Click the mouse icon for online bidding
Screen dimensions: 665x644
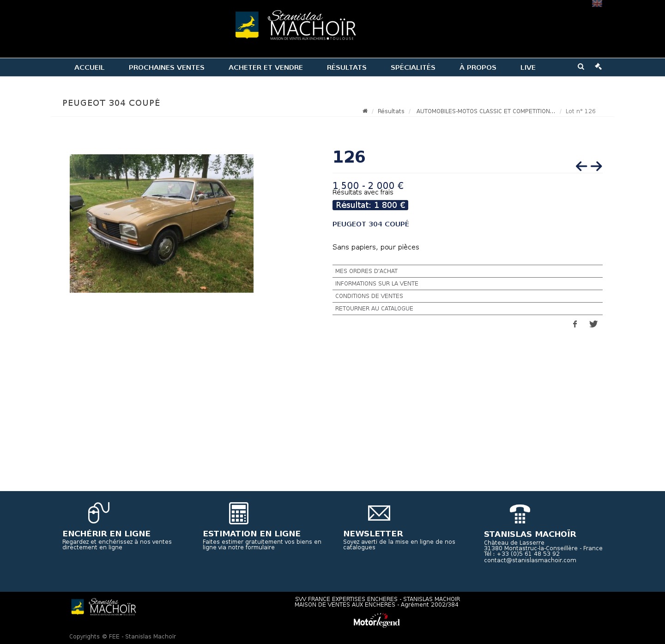click(99, 513)
